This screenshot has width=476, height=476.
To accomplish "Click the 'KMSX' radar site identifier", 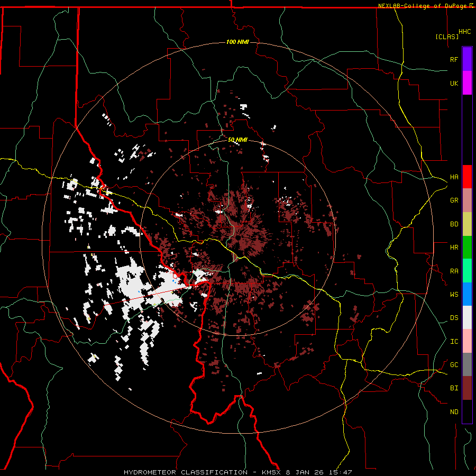I will (272, 472).
